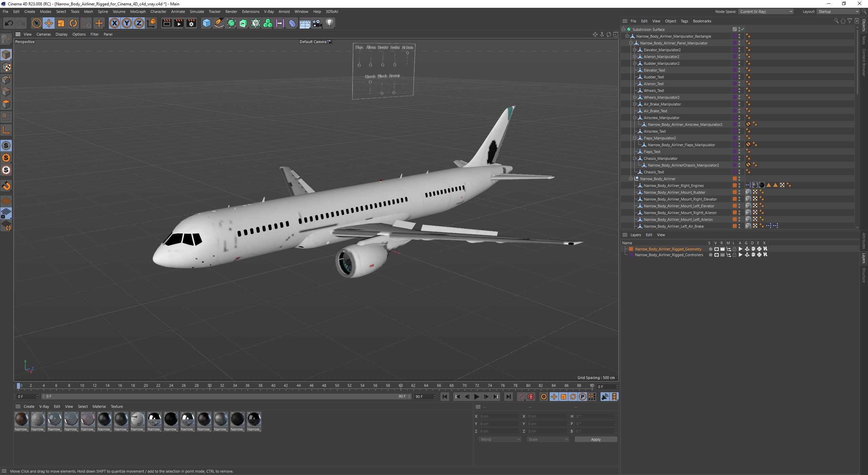Image resolution: width=868 pixels, height=475 pixels.
Task: Click the Apply button in coordinates panel
Action: coord(596,439)
